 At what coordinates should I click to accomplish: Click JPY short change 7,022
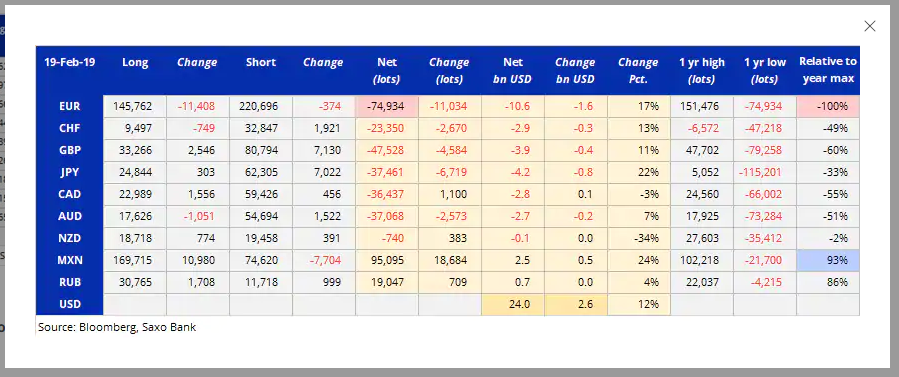pyautogui.click(x=324, y=172)
